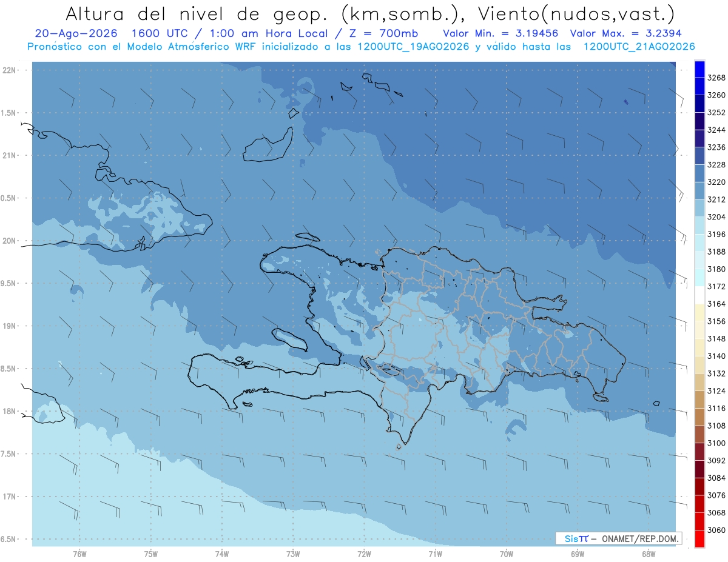Click the '22N' latitude axis label
The image size is (728, 562).
[9, 70]
